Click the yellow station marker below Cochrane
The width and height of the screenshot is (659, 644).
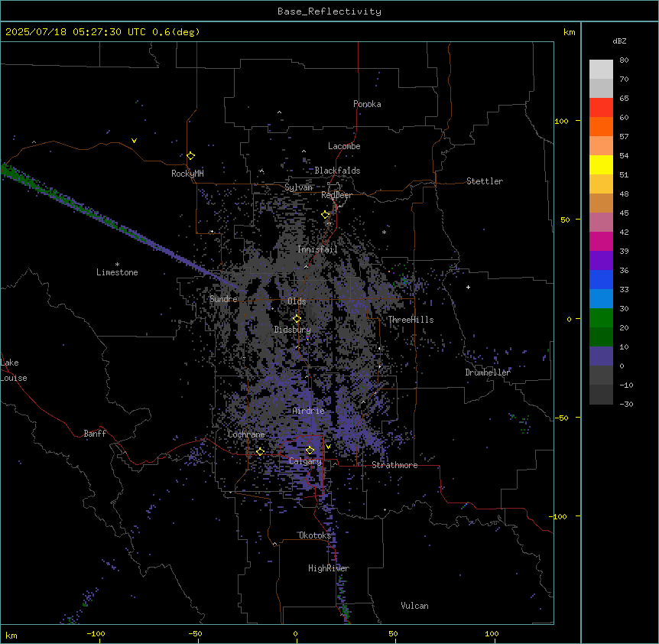point(260,451)
